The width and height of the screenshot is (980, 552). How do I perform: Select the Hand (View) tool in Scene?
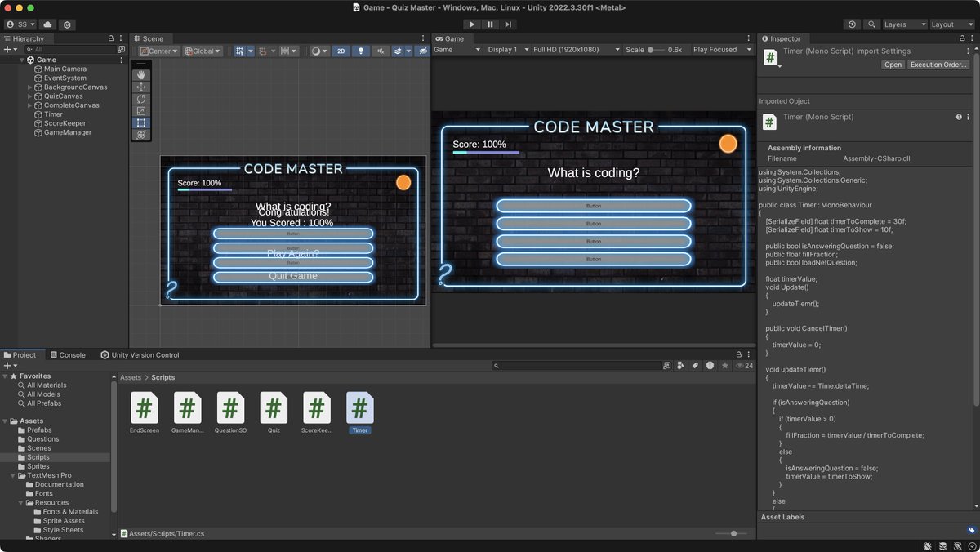click(141, 74)
